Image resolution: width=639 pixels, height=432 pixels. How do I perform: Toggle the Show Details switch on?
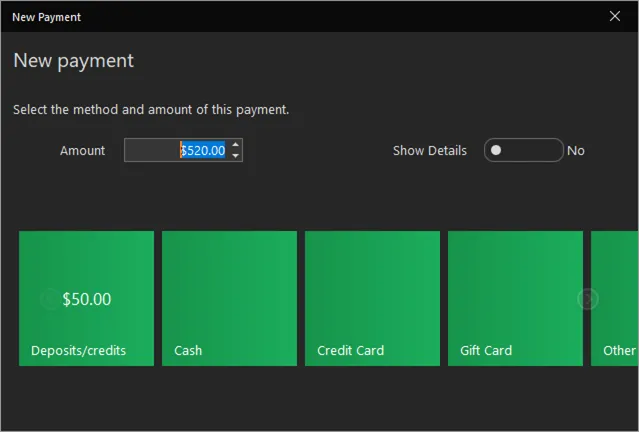[524, 150]
